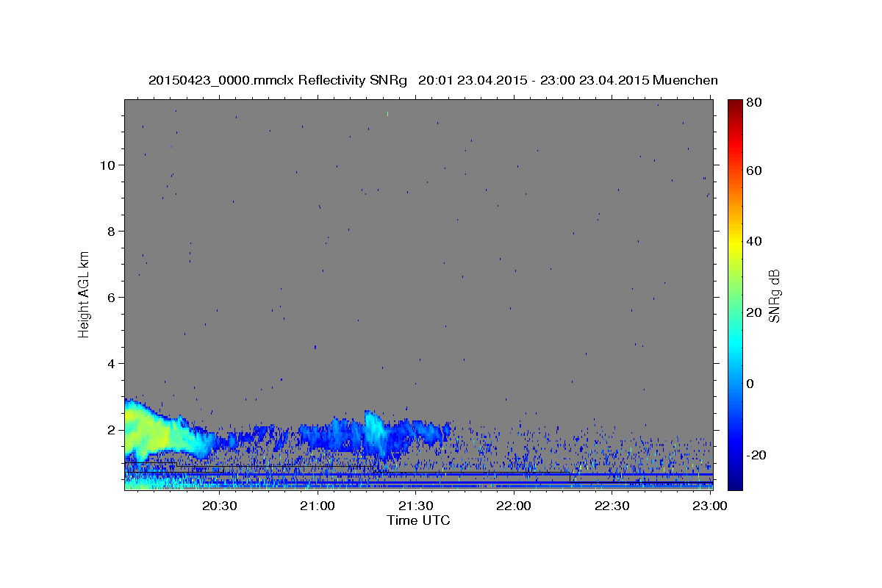Click the colorbar value 40
Screen dimensions: 882x588
(755, 241)
